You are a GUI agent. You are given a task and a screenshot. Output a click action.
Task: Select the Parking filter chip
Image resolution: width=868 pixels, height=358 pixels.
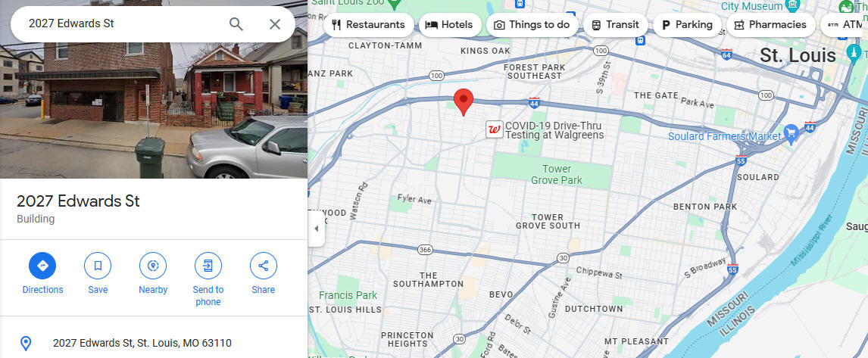[x=687, y=25]
